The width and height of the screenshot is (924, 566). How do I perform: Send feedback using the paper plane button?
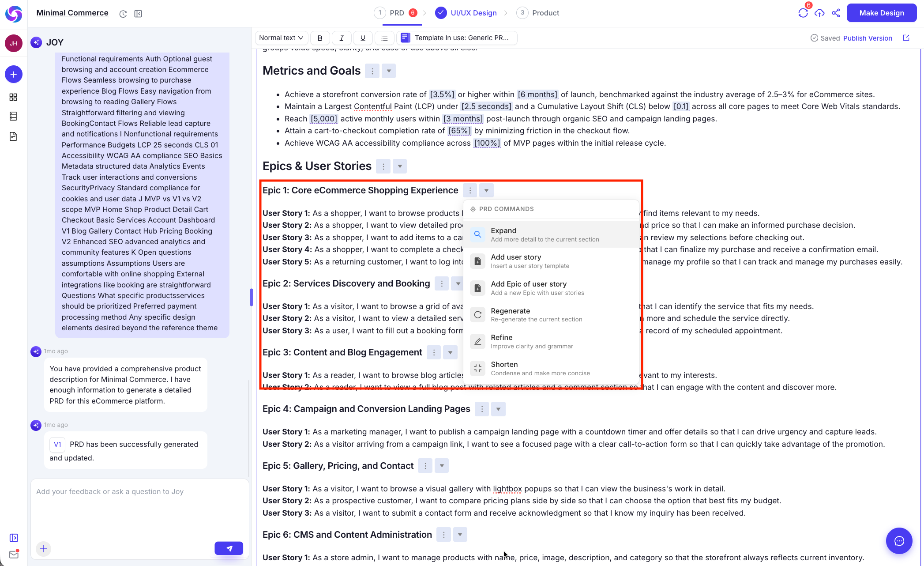(229, 548)
